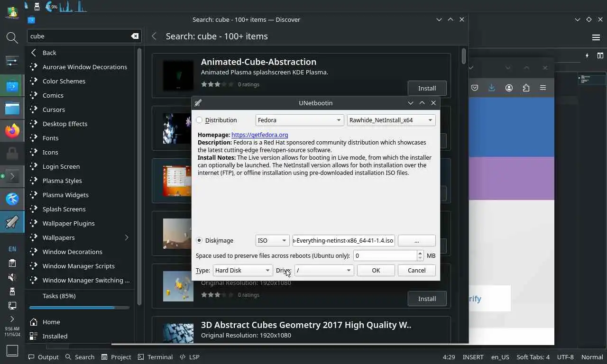
Task: Click the Tasks progress bar
Action: (79, 308)
